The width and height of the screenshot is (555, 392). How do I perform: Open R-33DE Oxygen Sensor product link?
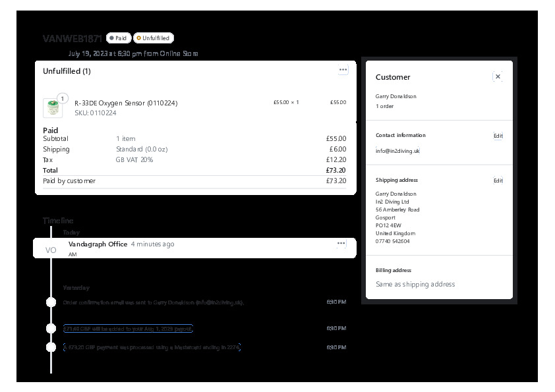click(x=125, y=103)
